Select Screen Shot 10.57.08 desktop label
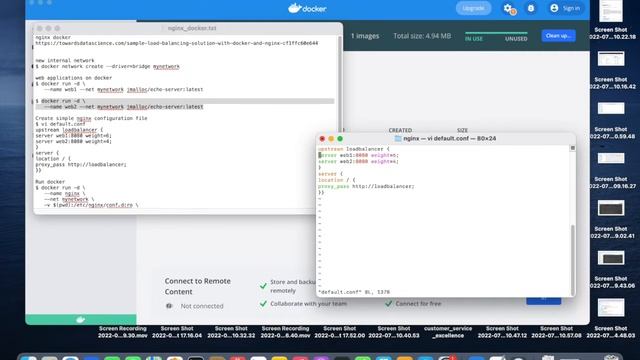 (556, 332)
